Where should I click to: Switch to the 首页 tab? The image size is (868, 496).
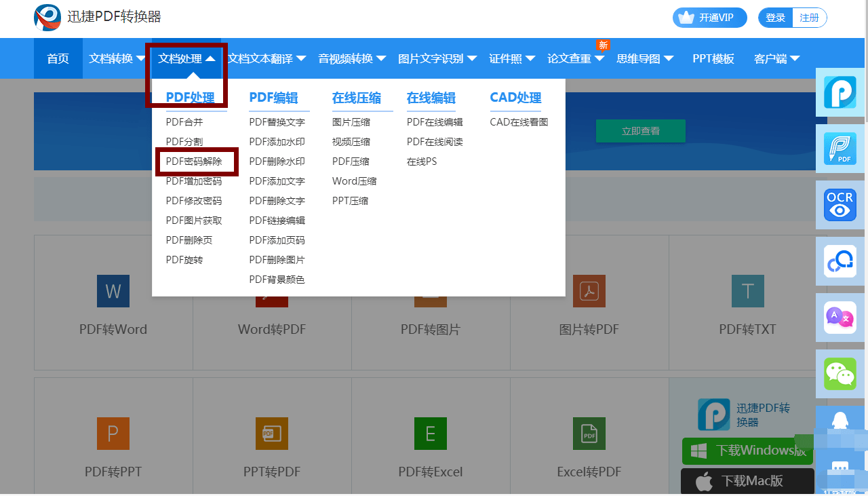(x=57, y=58)
